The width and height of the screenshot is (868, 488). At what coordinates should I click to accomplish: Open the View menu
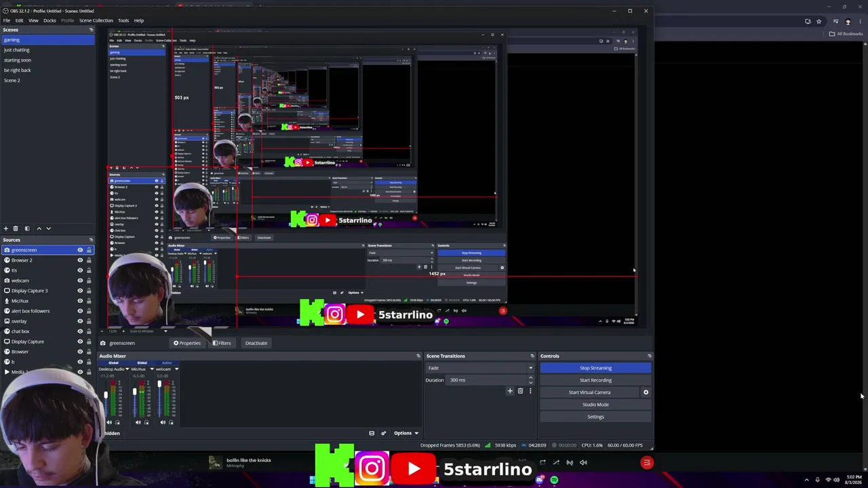click(x=33, y=20)
